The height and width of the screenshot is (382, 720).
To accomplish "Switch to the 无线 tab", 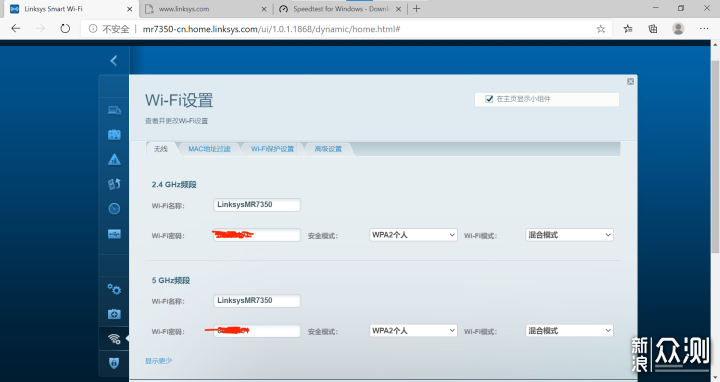I will [x=161, y=149].
